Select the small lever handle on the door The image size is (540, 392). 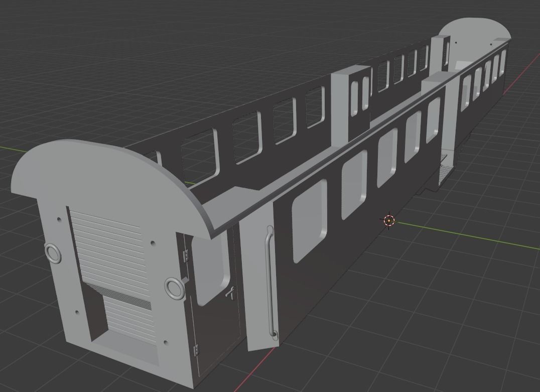point(230,293)
